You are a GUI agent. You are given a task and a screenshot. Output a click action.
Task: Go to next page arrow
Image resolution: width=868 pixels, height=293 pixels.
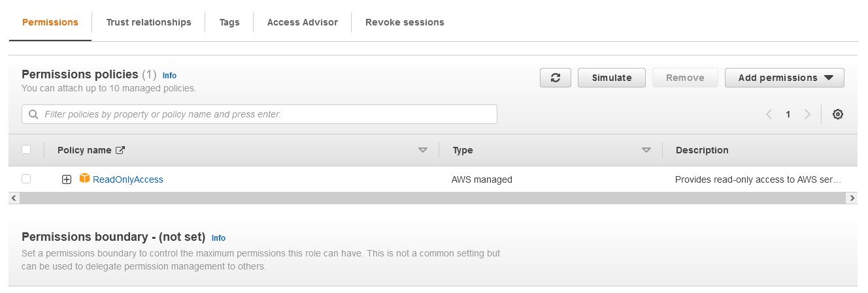coord(808,114)
